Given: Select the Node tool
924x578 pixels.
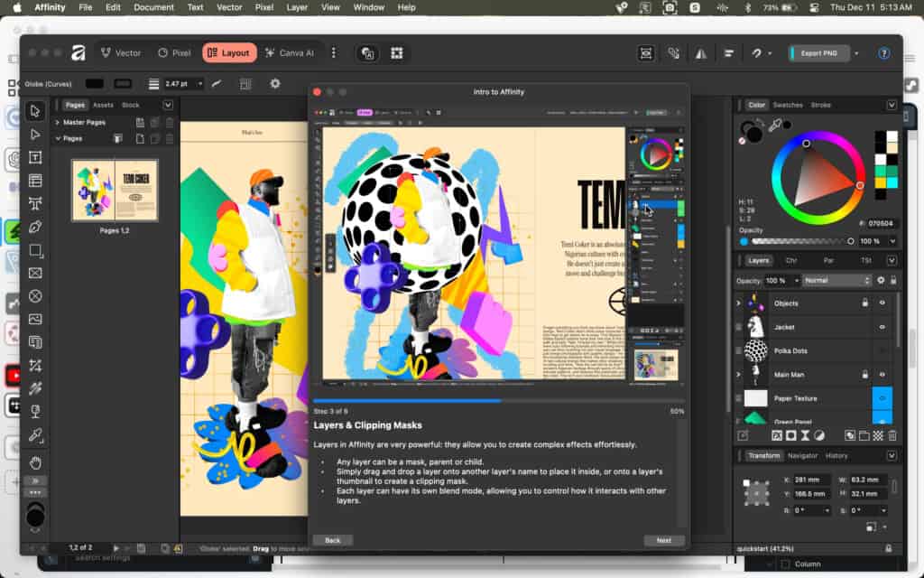Looking at the screenshot, I should [x=35, y=135].
